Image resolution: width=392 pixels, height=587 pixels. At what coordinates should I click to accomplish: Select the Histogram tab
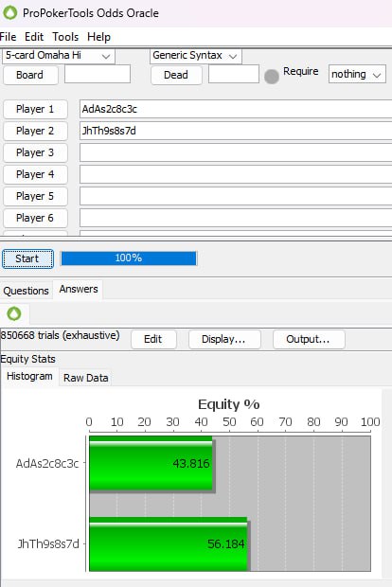click(x=29, y=376)
